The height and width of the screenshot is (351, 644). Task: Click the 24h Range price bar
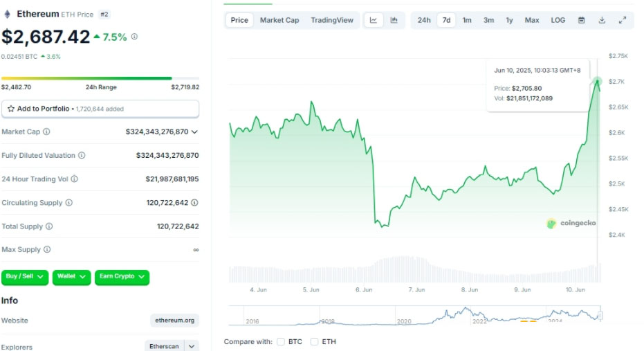(x=100, y=78)
